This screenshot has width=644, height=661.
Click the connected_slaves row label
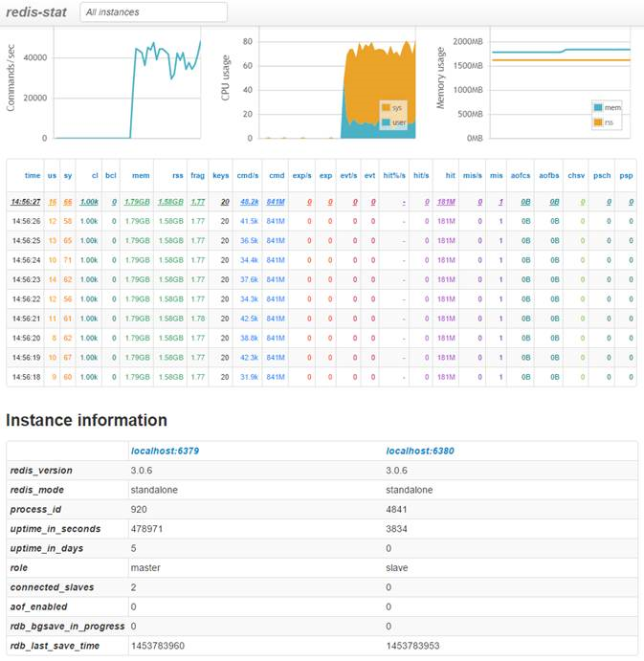click(x=52, y=587)
